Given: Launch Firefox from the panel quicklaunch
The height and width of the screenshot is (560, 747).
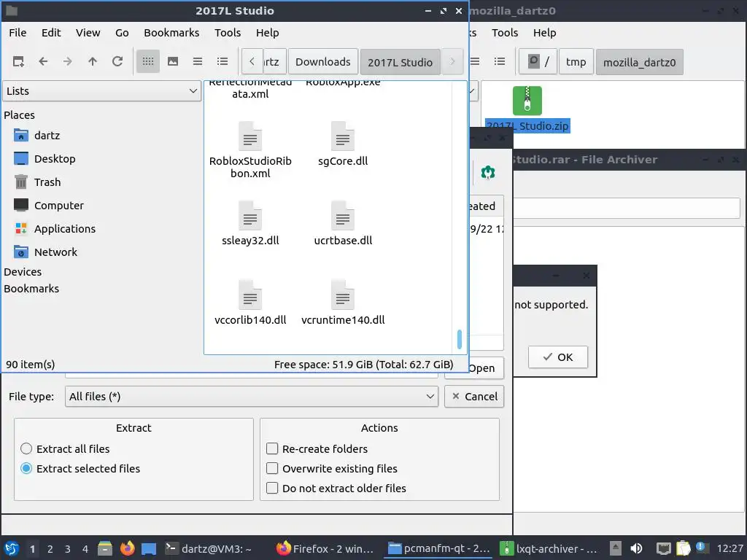Looking at the screenshot, I should pyautogui.click(x=127, y=548).
